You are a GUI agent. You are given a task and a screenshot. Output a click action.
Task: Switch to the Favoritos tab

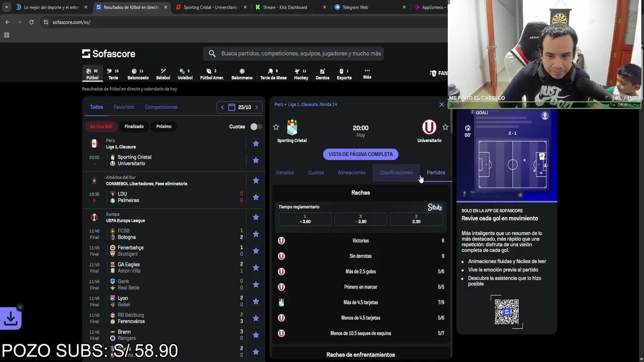click(x=124, y=107)
